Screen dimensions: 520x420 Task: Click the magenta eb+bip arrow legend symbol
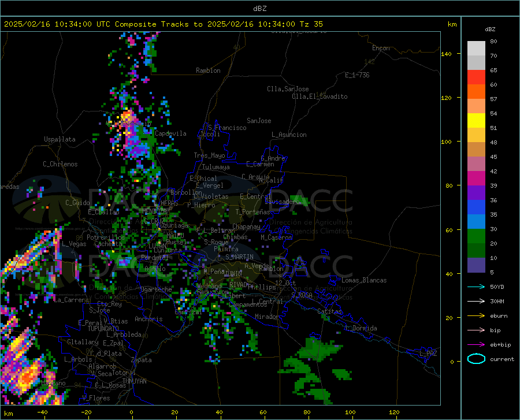point(476,345)
